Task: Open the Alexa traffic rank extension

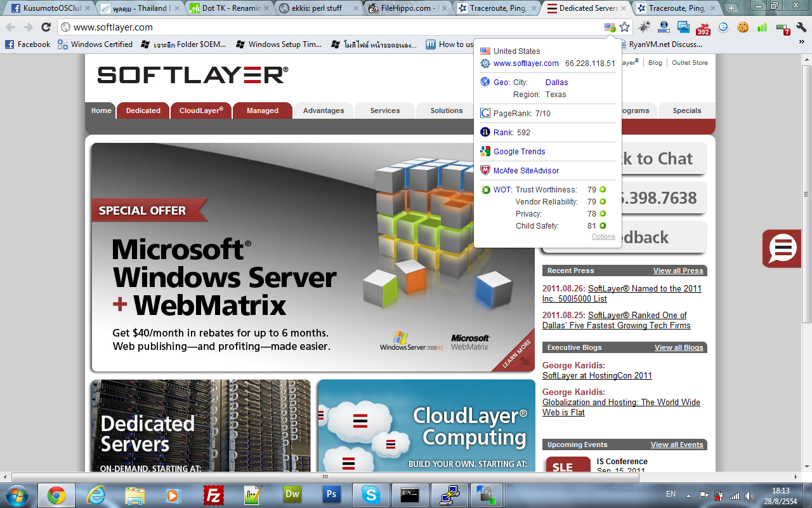Action: coord(664,27)
